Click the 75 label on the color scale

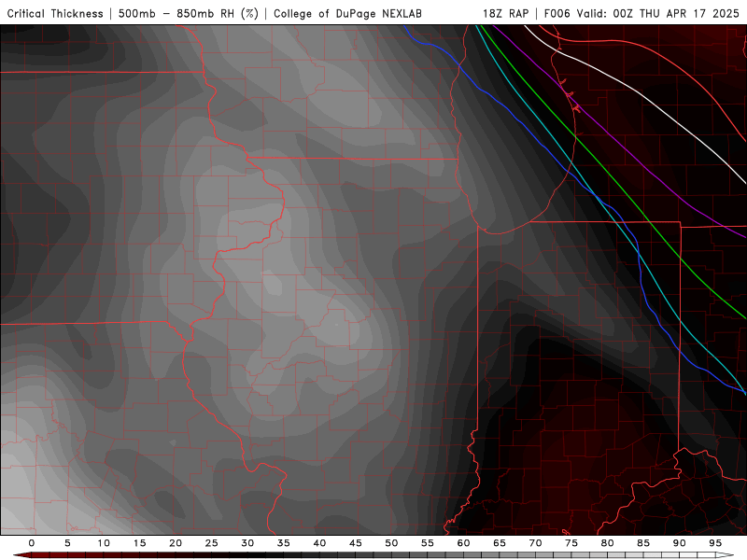571,543
